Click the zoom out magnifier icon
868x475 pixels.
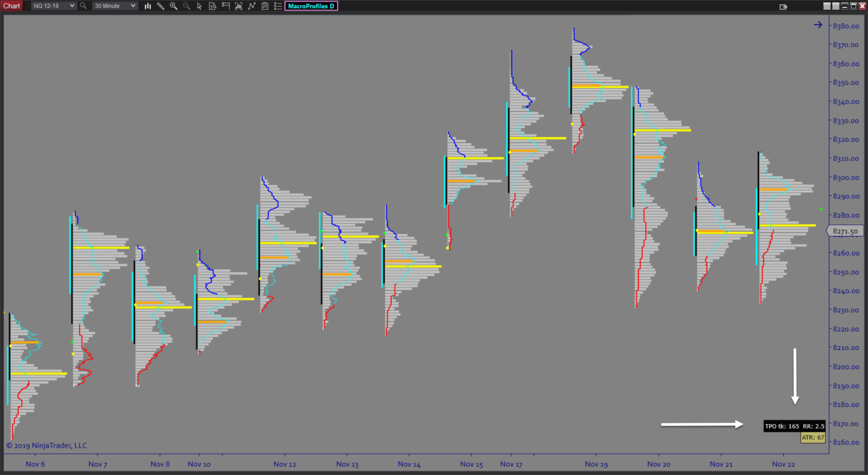click(x=186, y=6)
